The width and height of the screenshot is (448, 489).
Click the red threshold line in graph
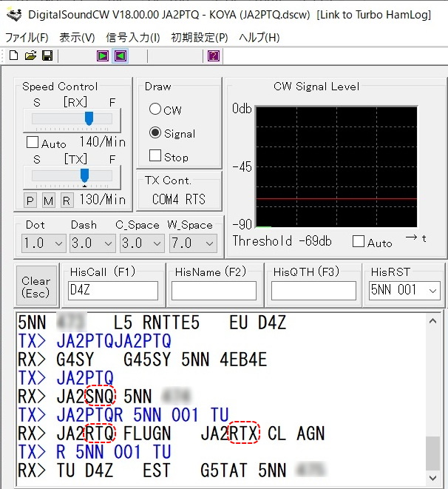(x=336, y=199)
